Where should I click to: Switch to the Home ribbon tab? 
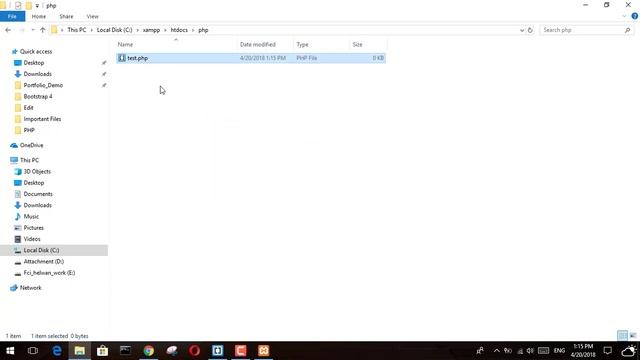39,16
